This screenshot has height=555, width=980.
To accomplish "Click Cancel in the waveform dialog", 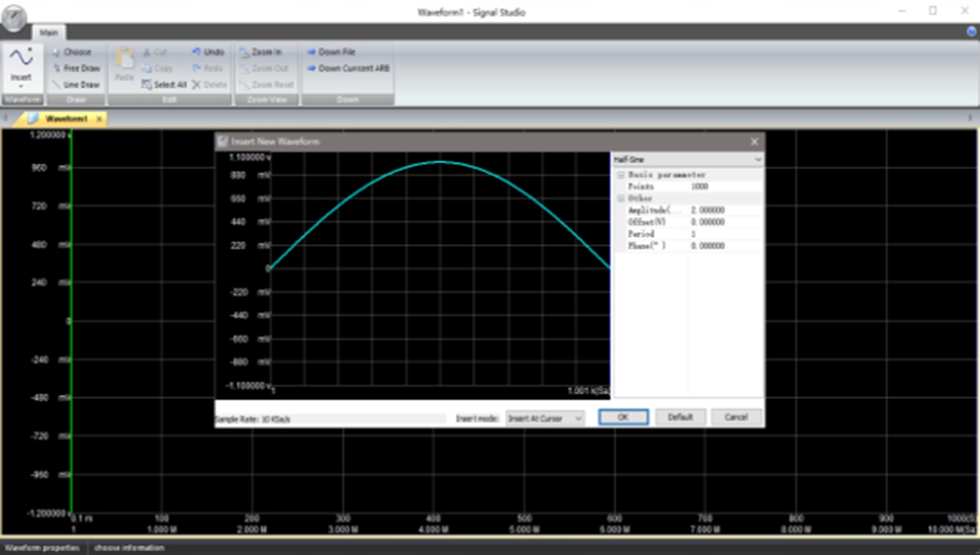I will 736,417.
